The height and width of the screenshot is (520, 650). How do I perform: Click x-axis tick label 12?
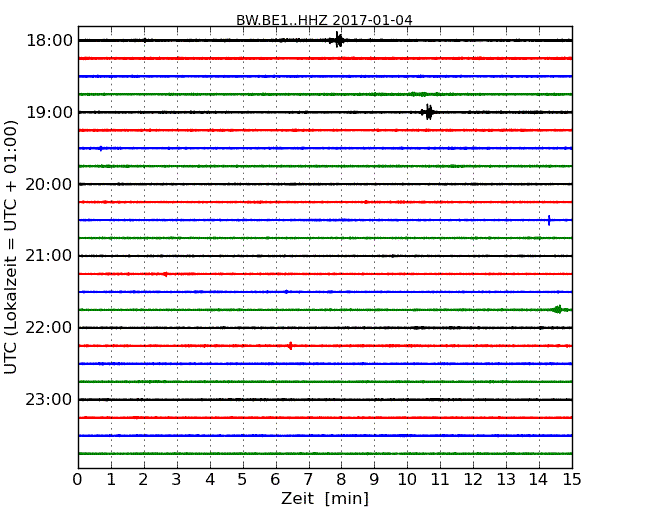click(x=473, y=479)
